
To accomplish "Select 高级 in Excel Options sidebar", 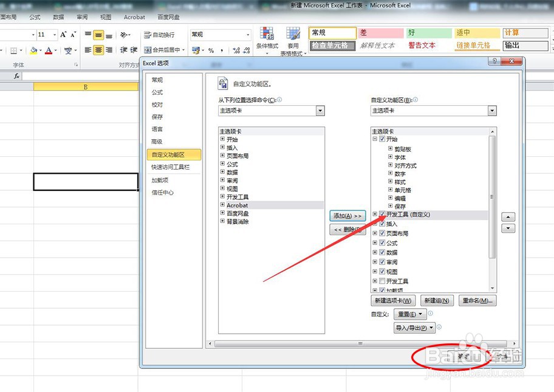I will tap(157, 142).
